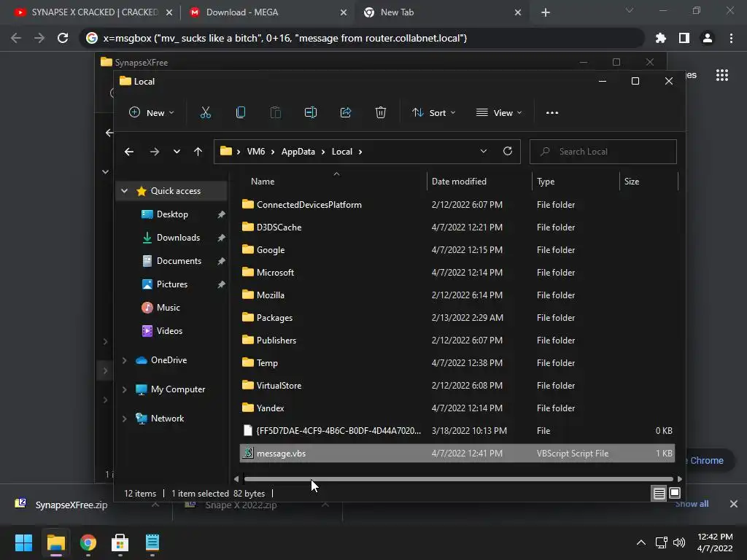747x560 pixels.
Task: Go back with Explorer back arrow
Action: pyautogui.click(x=129, y=152)
